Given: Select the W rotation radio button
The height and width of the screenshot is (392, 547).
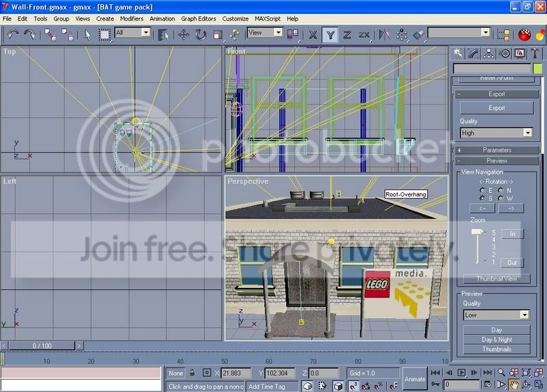Looking at the screenshot, I should (x=501, y=198).
